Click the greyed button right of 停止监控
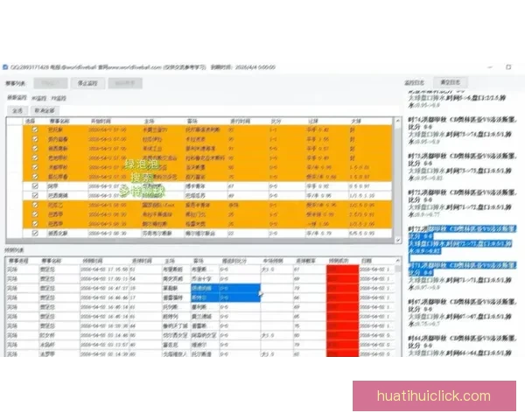Image resolution: width=525 pixels, height=420 pixels. click(125, 83)
